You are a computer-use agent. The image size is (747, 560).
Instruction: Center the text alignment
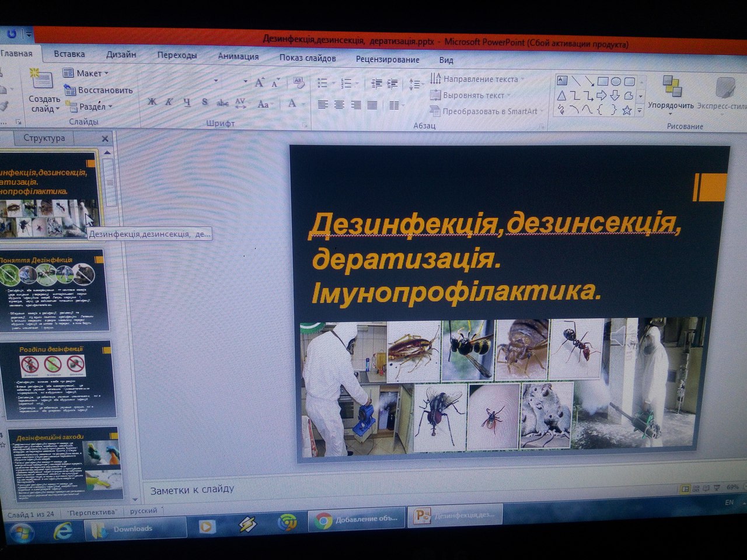click(x=339, y=105)
